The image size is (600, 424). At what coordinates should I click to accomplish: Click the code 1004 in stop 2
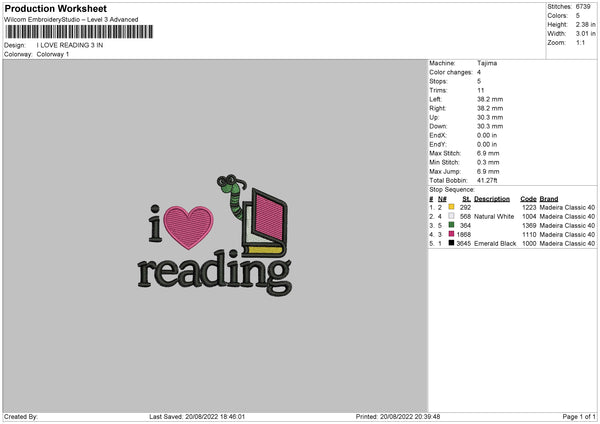coord(529,217)
